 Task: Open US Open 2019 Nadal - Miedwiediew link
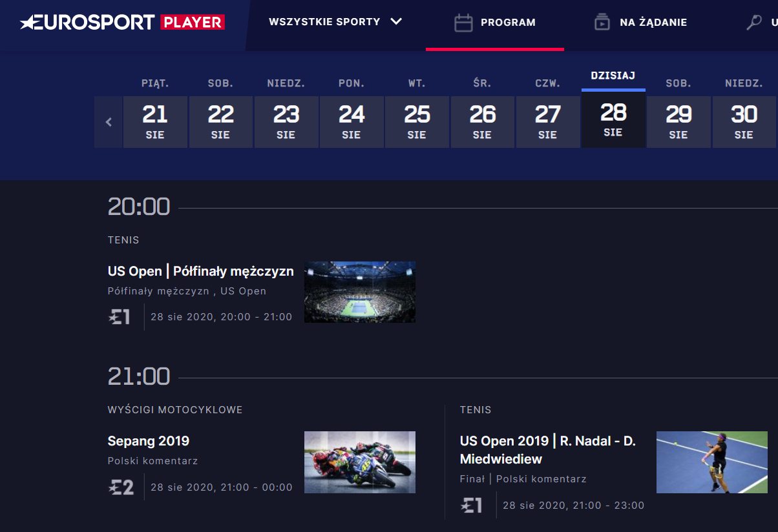547,450
